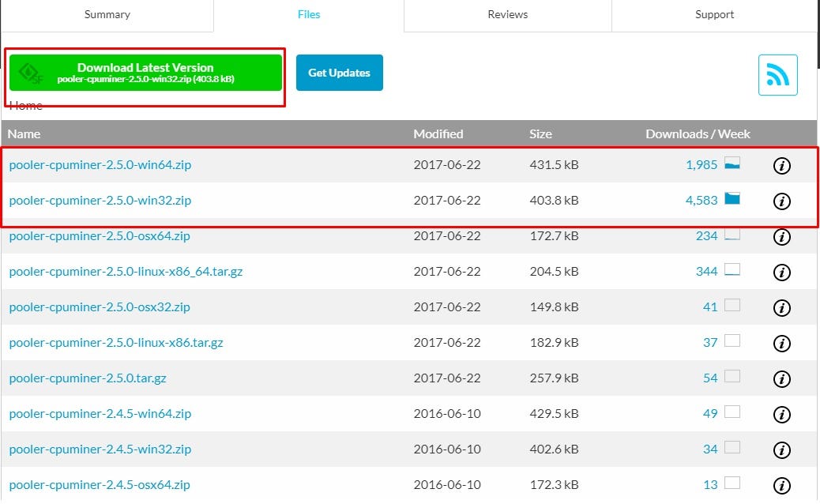Open the pooler-cpuminer-2.4.5-win64.zip link
820x504 pixels.
click(100, 414)
